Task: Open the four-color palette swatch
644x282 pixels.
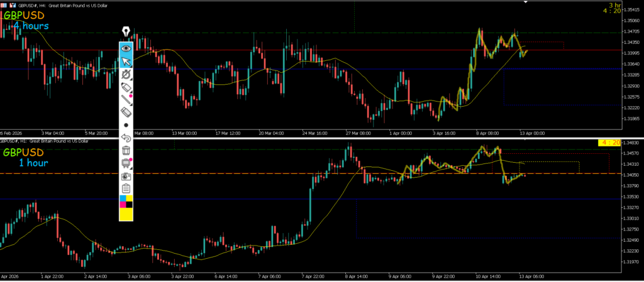Action: click(x=126, y=202)
